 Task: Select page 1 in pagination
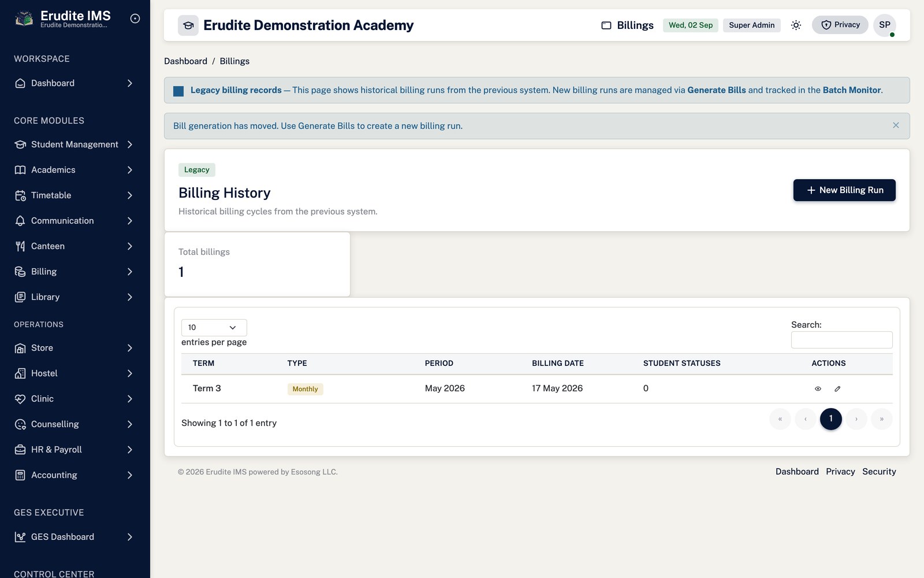tap(831, 419)
